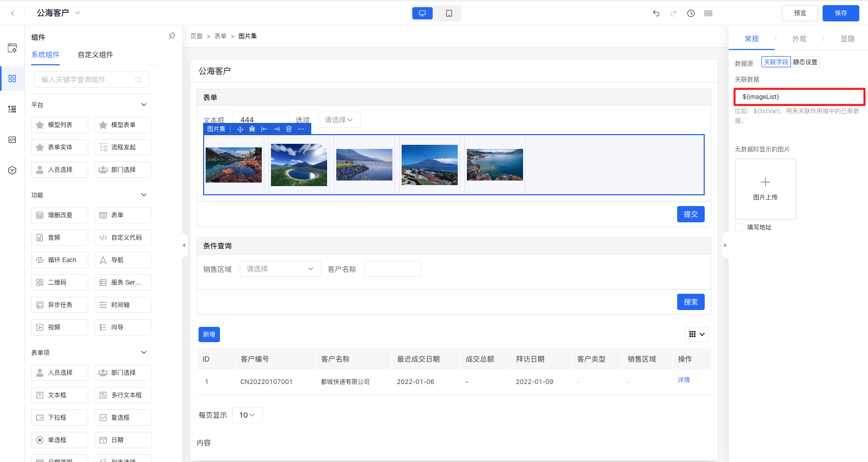Redo the last change
Viewport: 868px width, 462px height.
point(674,13)
